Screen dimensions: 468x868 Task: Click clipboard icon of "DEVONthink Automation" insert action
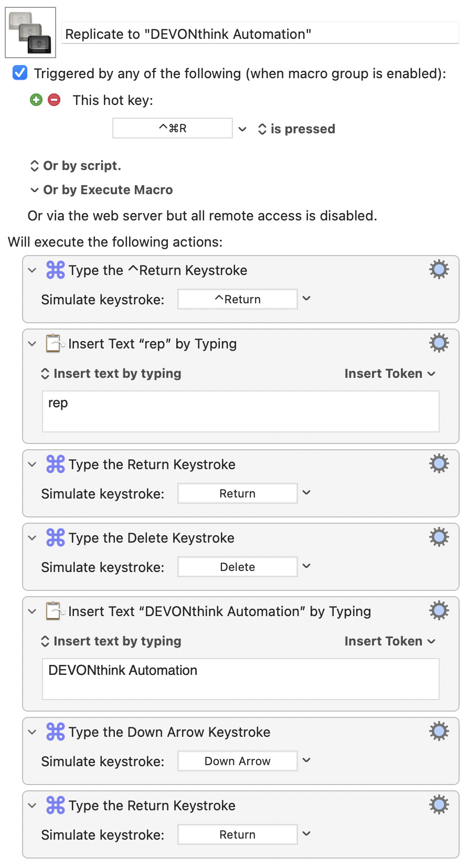(x=55, y=611)
